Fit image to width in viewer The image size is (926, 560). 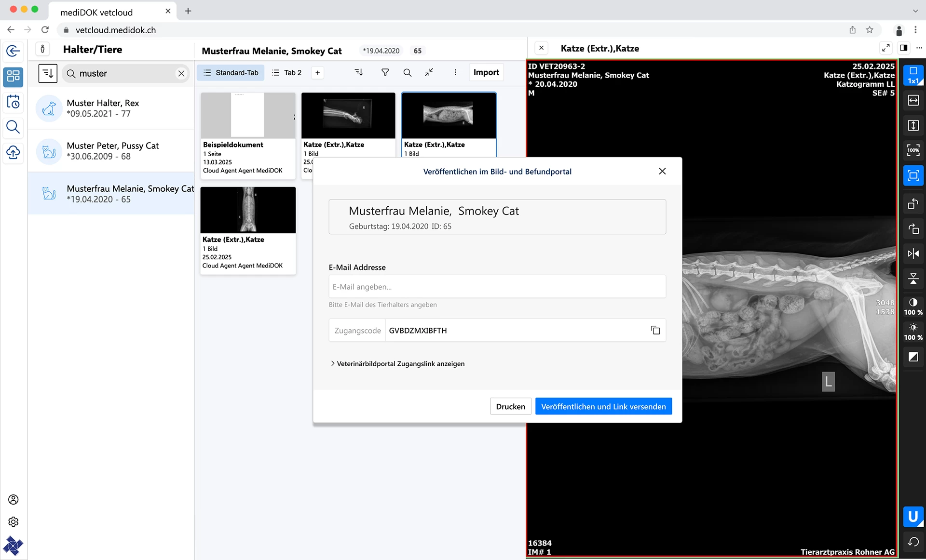pyautogui.click(x=913, y=100)
